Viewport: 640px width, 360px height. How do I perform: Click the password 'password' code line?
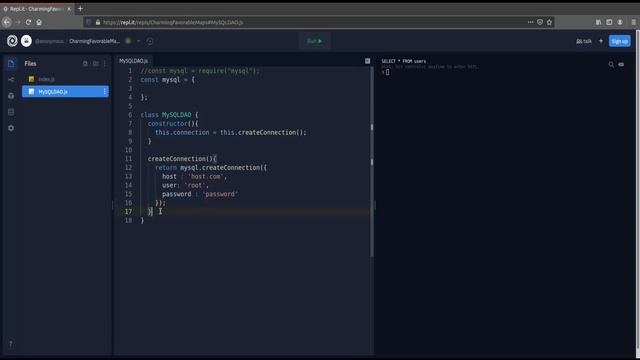(x=200, y=194)
